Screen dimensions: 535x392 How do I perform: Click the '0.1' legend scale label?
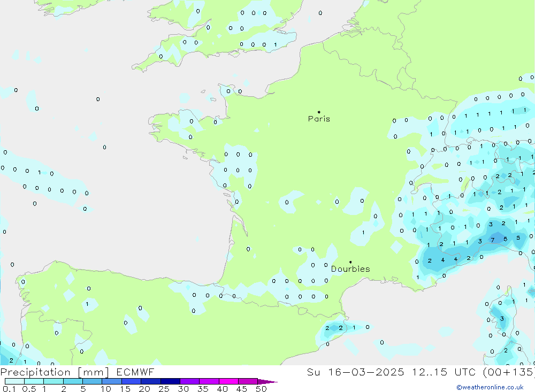(9, 389)
